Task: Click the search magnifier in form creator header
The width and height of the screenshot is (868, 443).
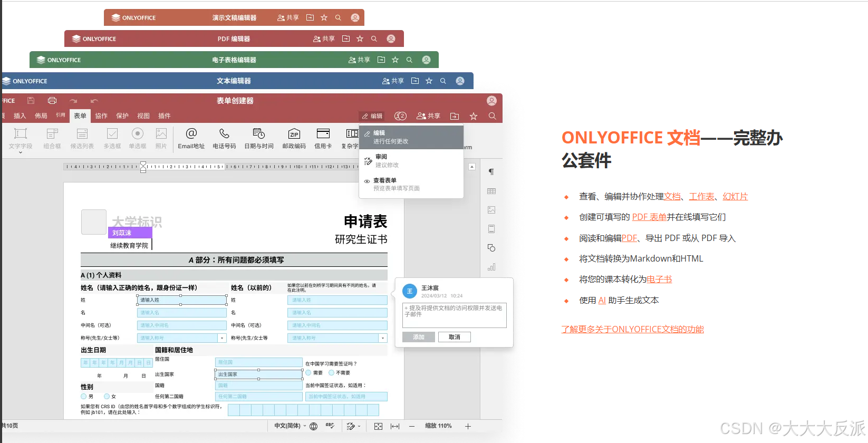Action: coord(492,116)
